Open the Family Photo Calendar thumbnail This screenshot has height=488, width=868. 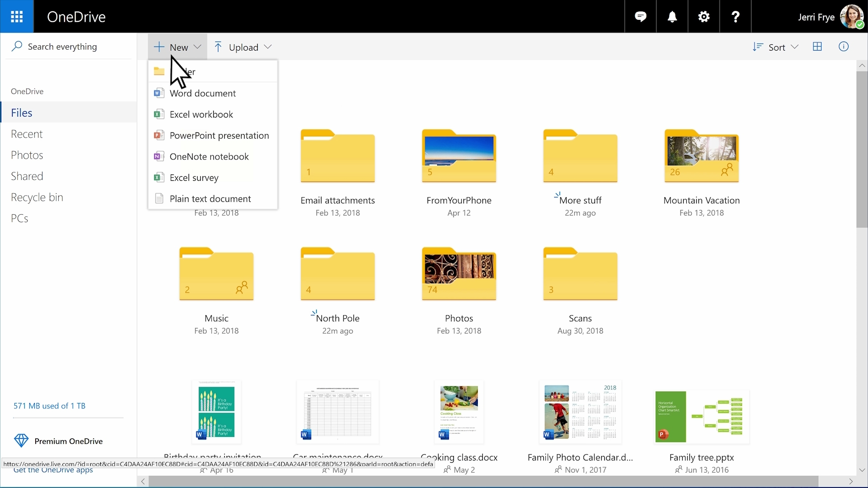tap(580, 412)
